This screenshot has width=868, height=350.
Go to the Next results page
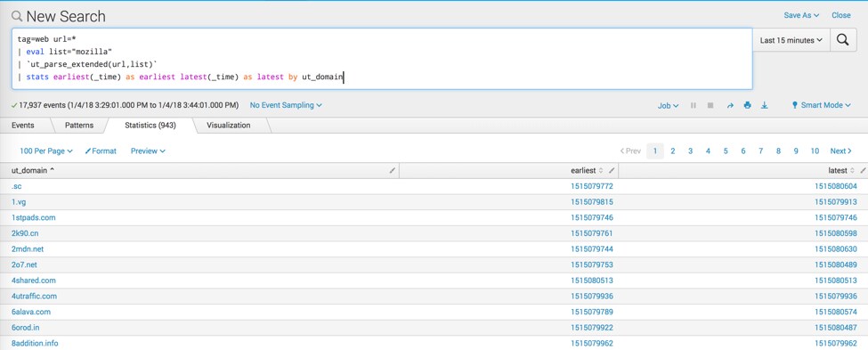tap(841, 151)
